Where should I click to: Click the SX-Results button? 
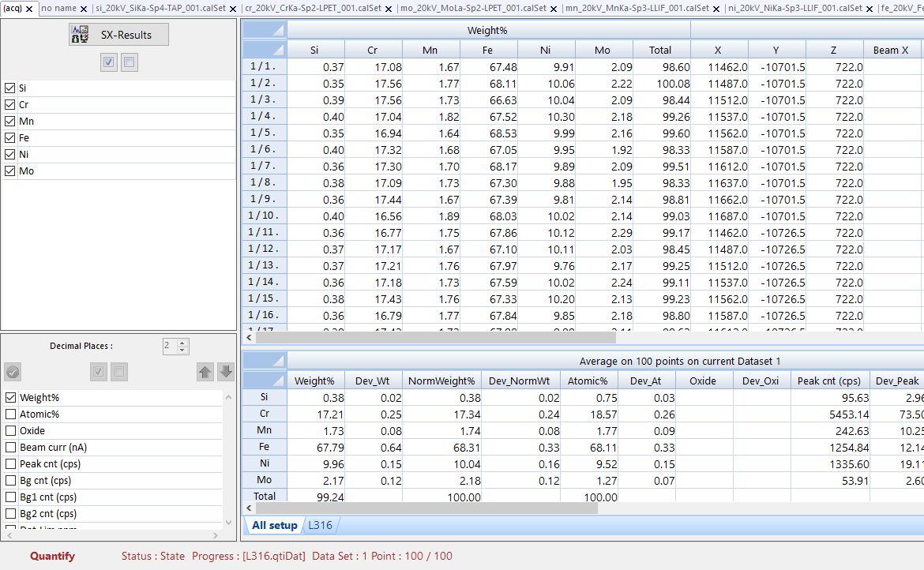click(118, 35)
